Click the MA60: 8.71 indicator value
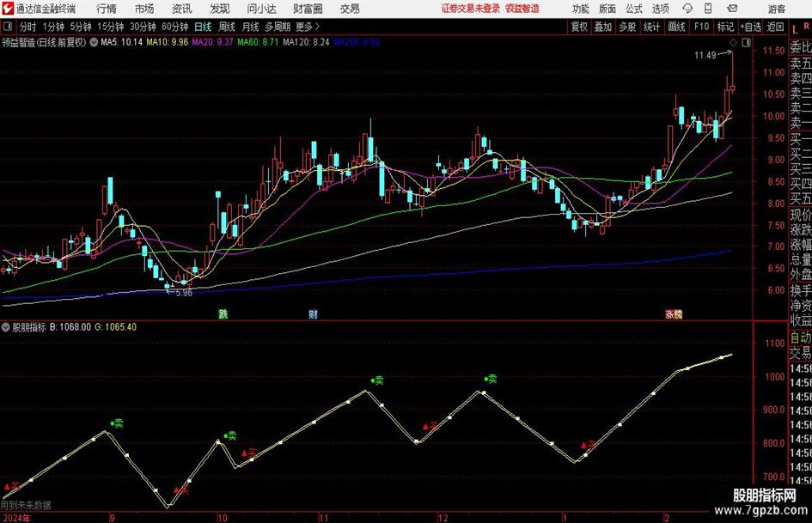 point(258,42)
